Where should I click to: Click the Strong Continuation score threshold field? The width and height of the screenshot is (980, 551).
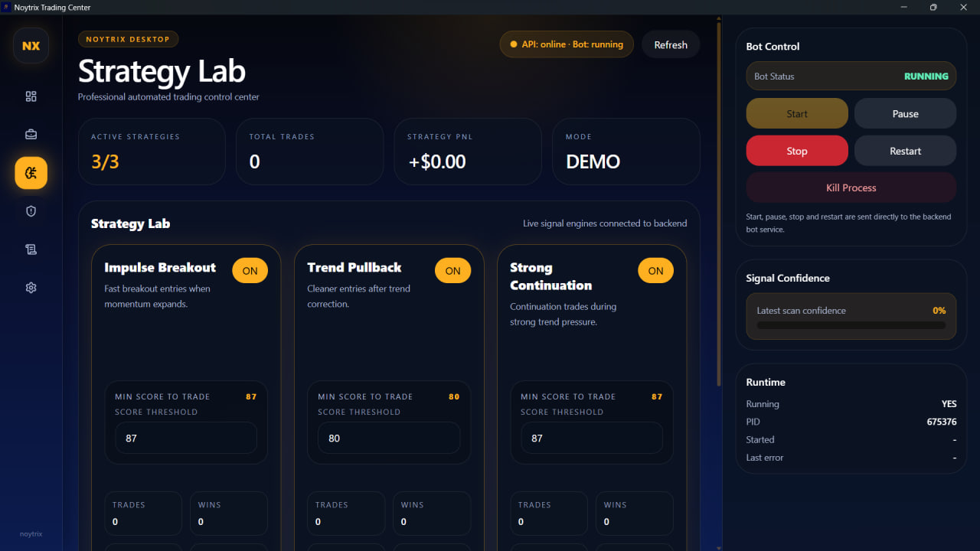pos(592,439)
